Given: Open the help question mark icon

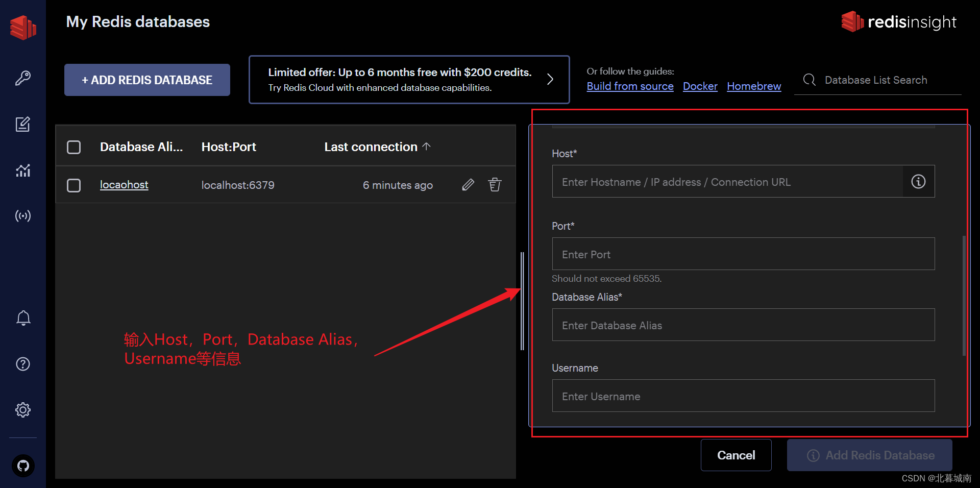Looking at the screenshot, I should [x=23, y=364].
